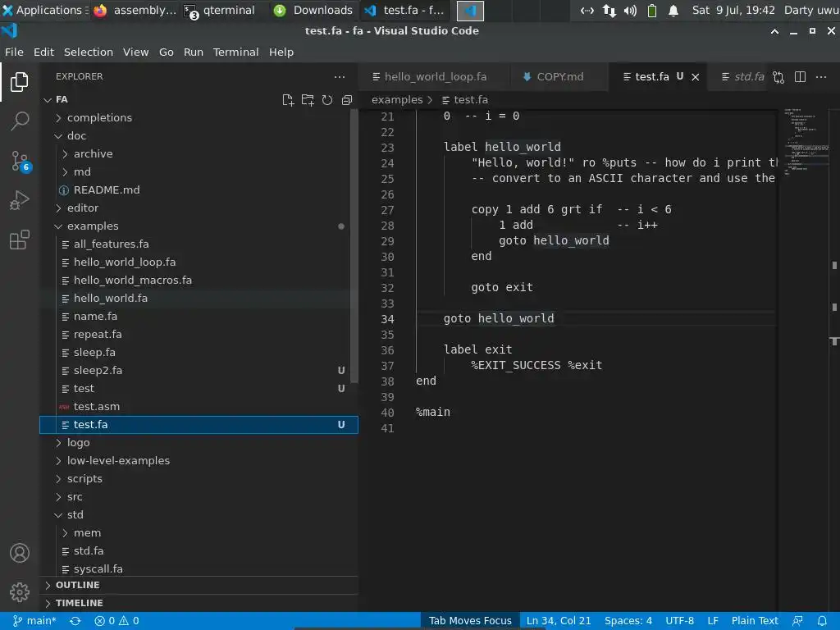
Task: Open README.md in file tree
Action: [199, 190]
